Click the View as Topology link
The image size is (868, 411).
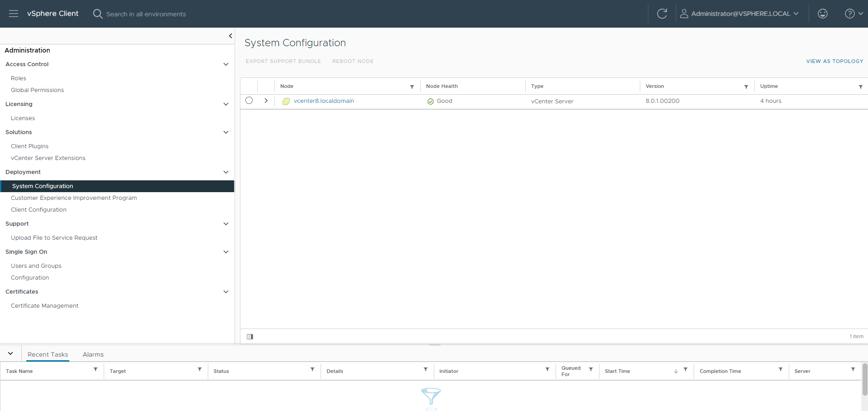(834, 61)
